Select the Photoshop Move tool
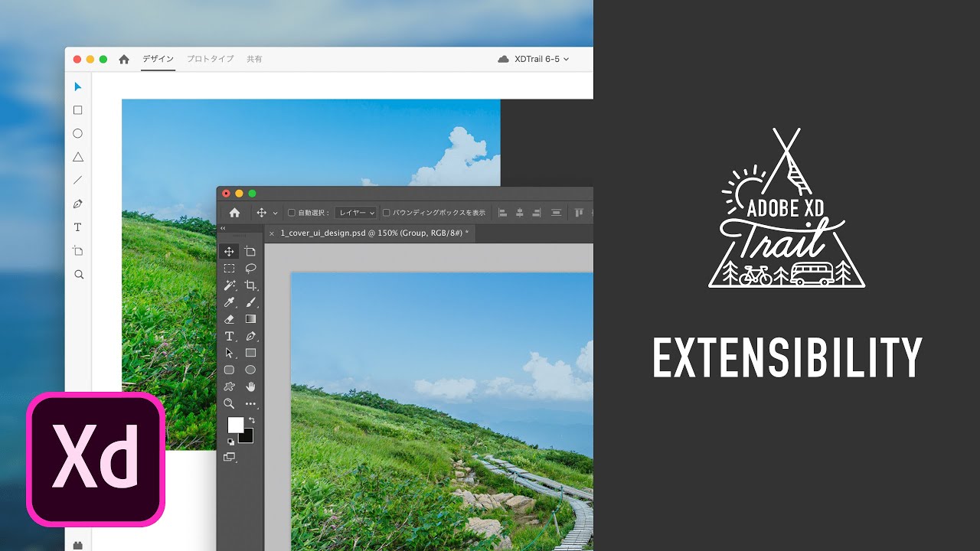 [x=229, y=252]
